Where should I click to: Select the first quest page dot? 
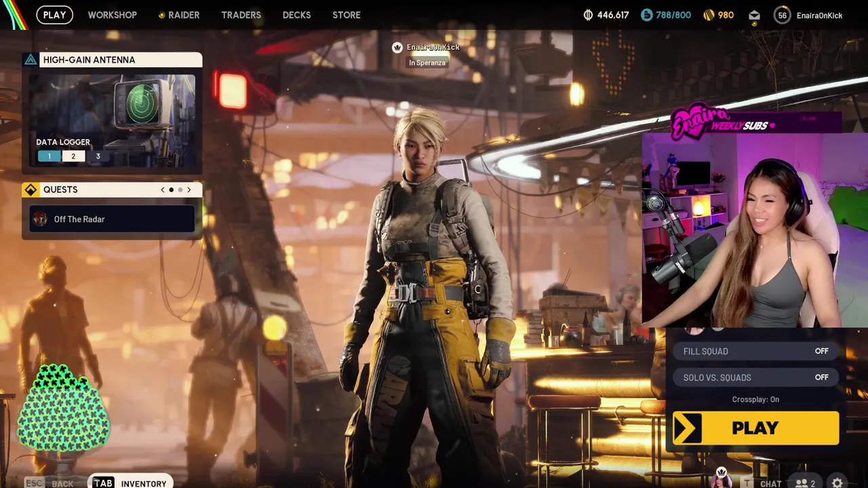tap(171, 190)
